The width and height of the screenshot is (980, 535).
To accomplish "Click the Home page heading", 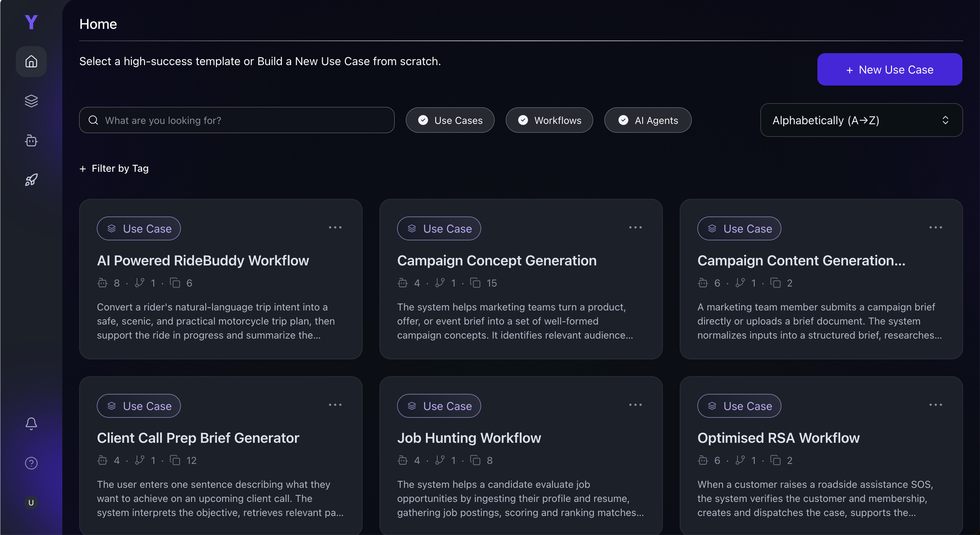I will [98, 24].
